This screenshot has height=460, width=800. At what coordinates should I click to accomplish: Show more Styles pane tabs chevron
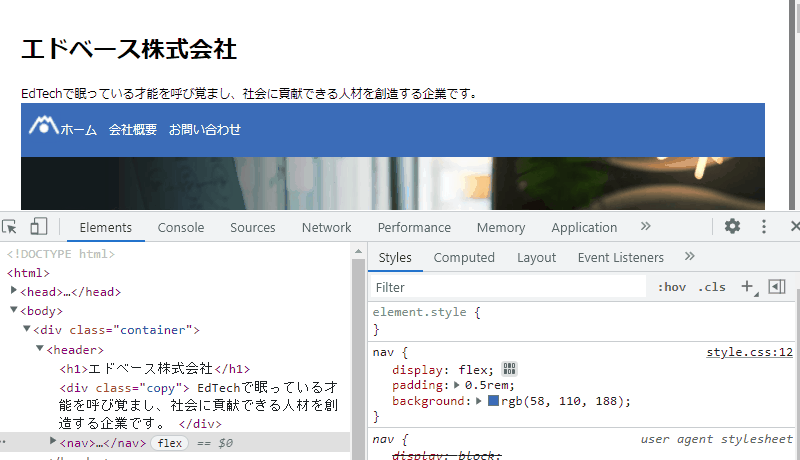[x=690, y=257]
